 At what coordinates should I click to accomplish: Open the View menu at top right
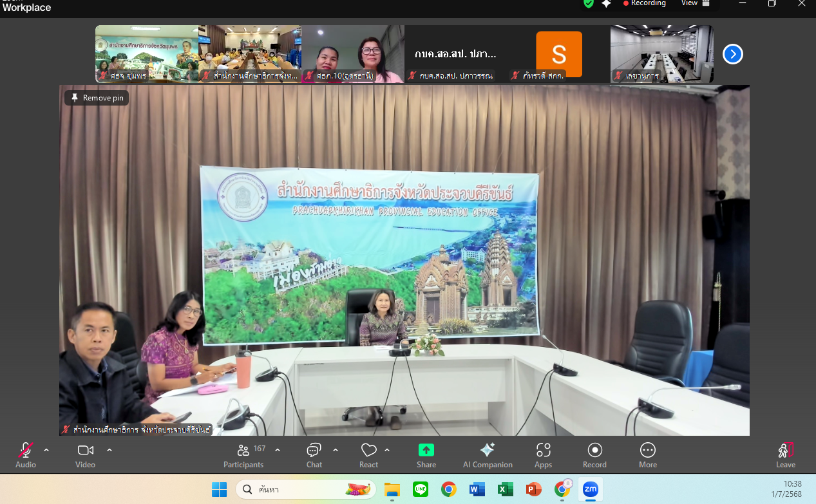tap(696, 3)
